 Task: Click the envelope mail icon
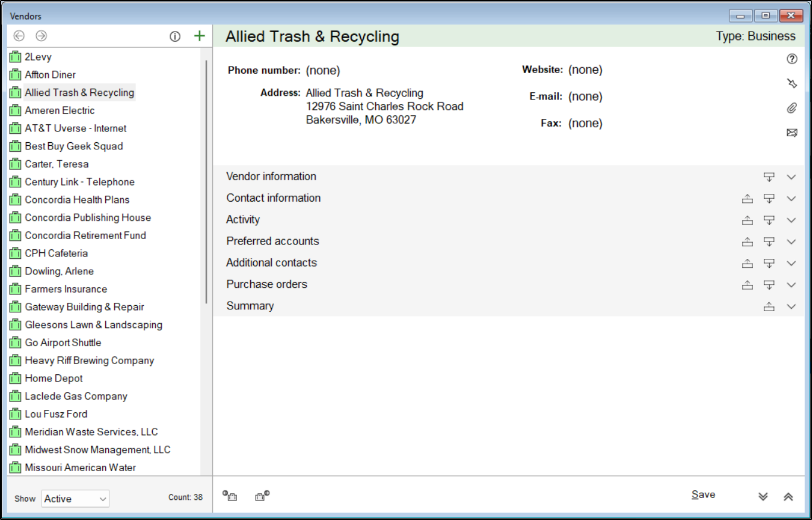[791, 133]
